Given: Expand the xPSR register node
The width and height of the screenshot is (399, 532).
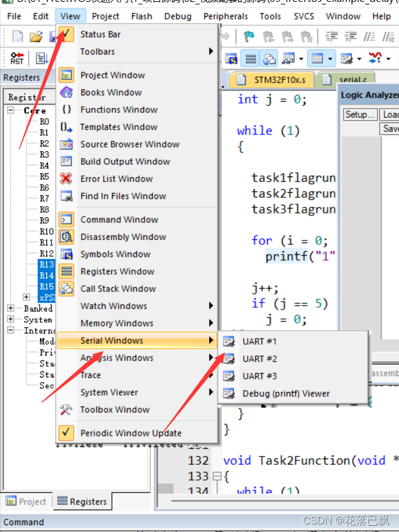Looking at the screenshot, I should [26, 297].
